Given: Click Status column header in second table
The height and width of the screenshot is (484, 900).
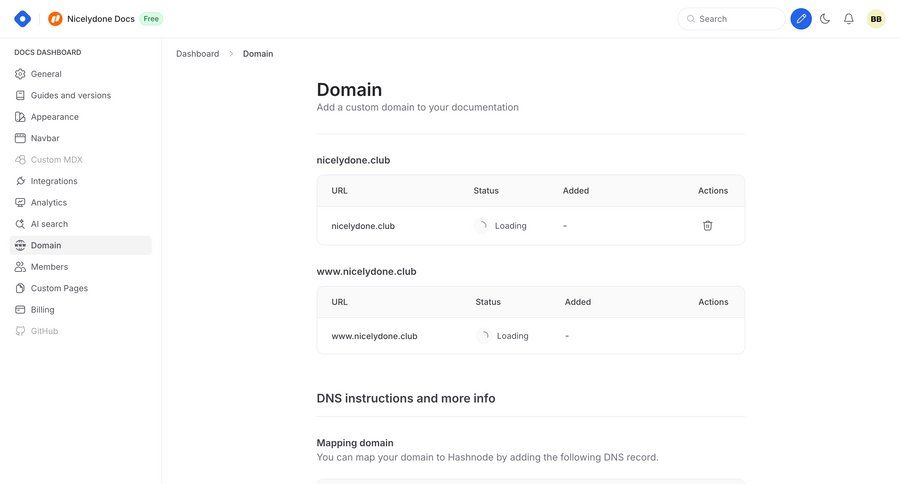Looking at the screenshot, I should (488, 302).
